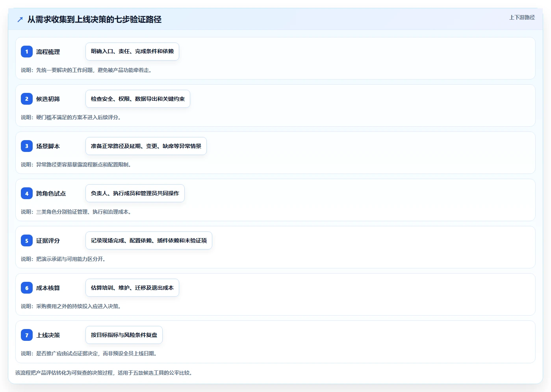This screenshot has width=551, height=392.
Task: Click the 上下游路径 label in the header
Action: (x=522, y=17)
